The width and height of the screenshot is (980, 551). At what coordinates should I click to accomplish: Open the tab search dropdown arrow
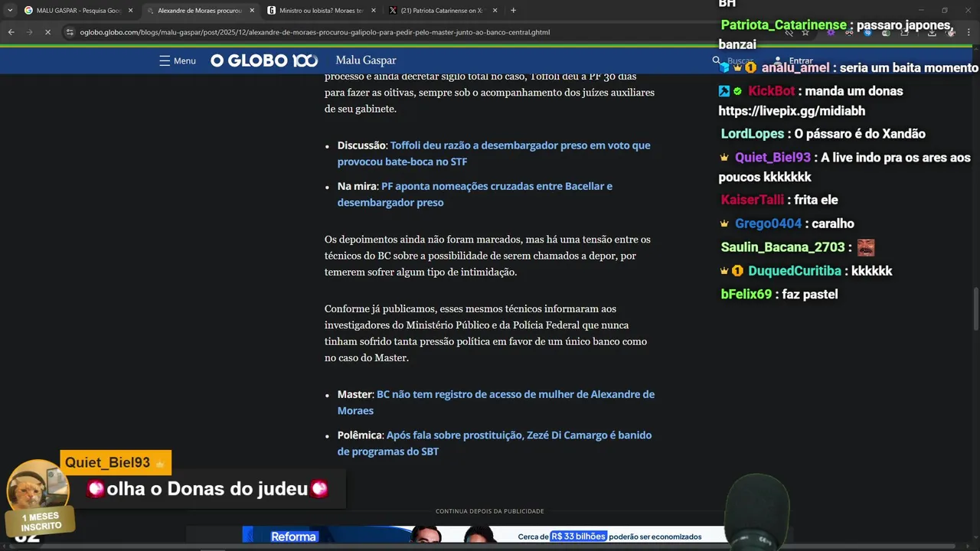pos(9,11)
